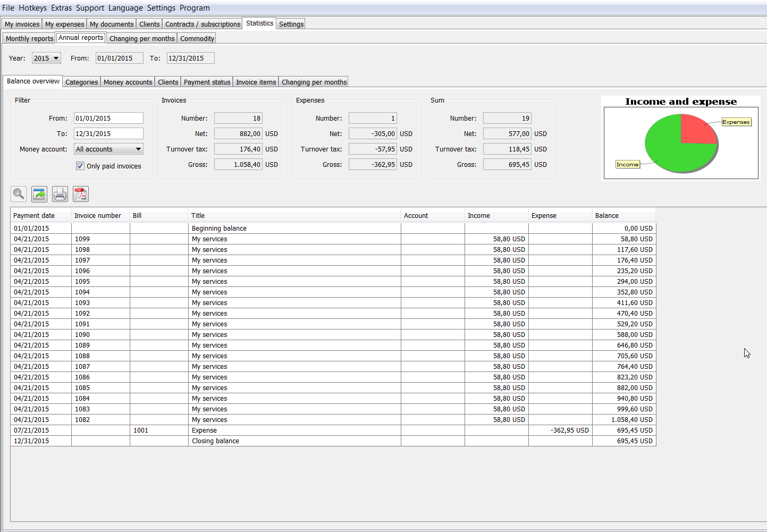The image size is (767, 532).
Task: Go to the Payment status tab
Action: [x=207, y=82]
